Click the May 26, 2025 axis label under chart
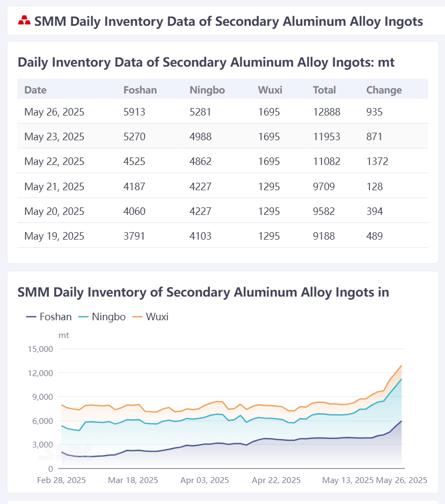Viewport: 445px width, 504px height. point(402,480)
